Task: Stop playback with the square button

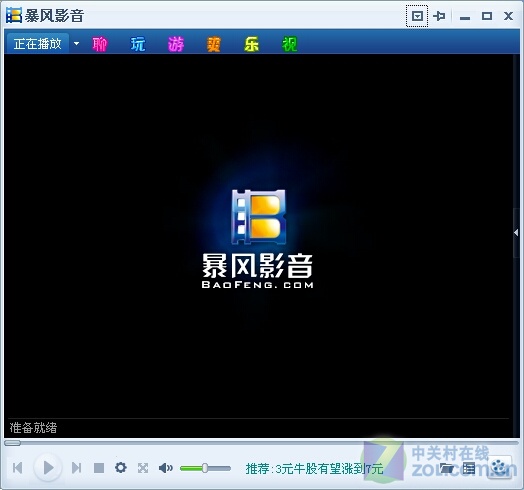Action: [99, 468]
